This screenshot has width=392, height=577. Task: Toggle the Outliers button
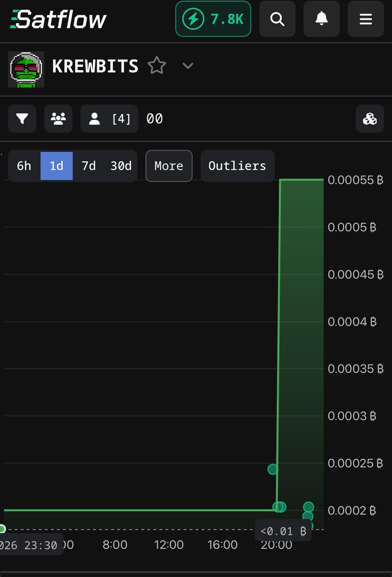point(237,166)
